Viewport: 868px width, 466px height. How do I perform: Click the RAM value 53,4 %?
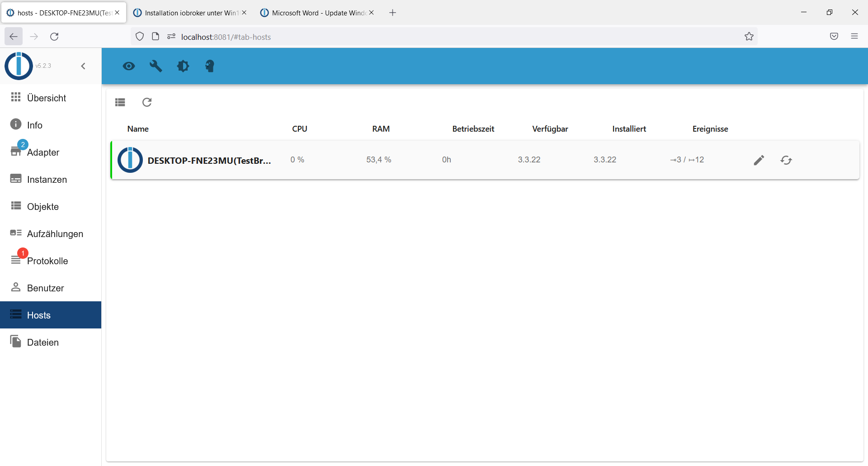point(379,160)
